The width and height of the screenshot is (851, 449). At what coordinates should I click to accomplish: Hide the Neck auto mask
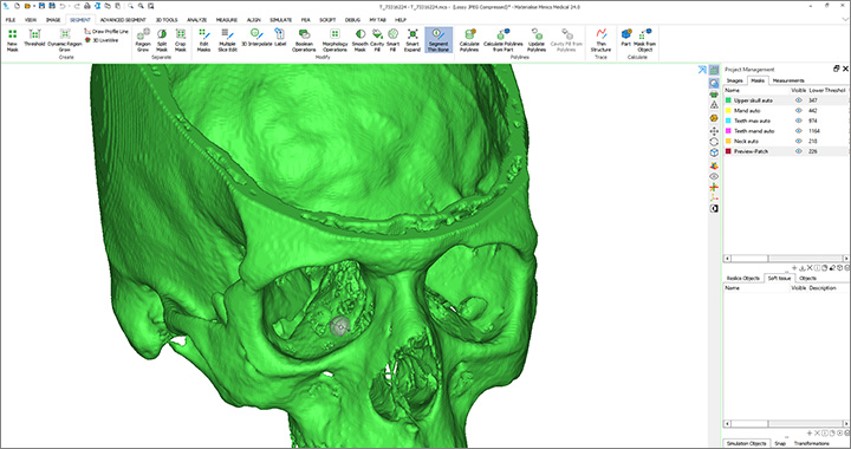(x=798, y=141)
